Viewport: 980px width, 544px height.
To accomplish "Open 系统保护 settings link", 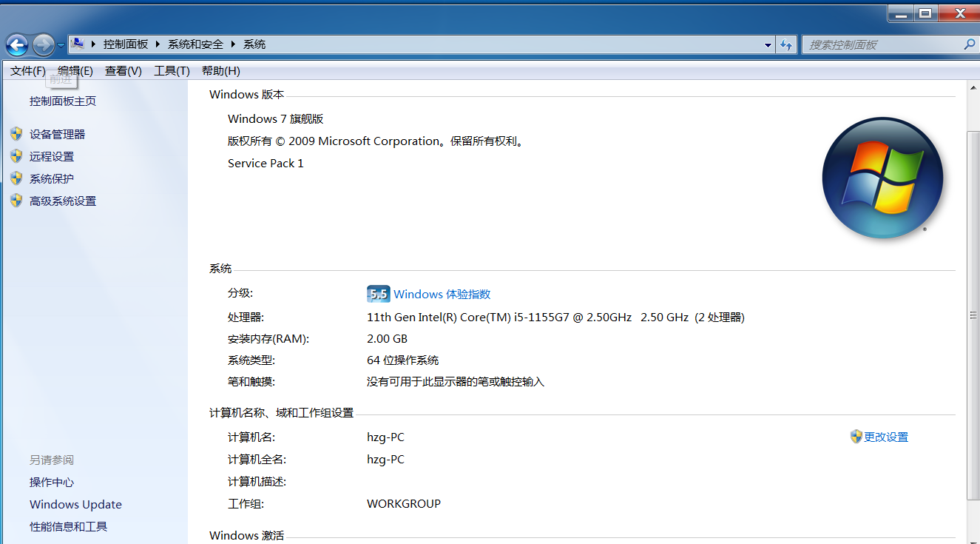I will (52, 179).
